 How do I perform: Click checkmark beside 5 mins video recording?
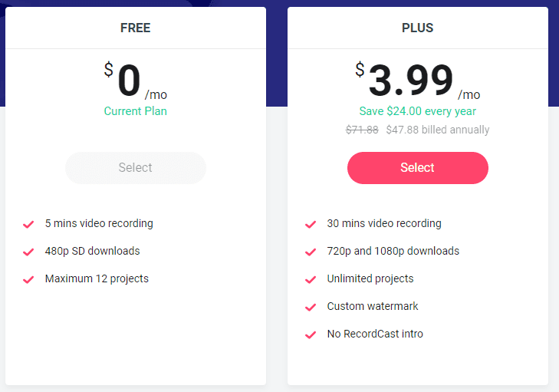(x=28, y=225)
